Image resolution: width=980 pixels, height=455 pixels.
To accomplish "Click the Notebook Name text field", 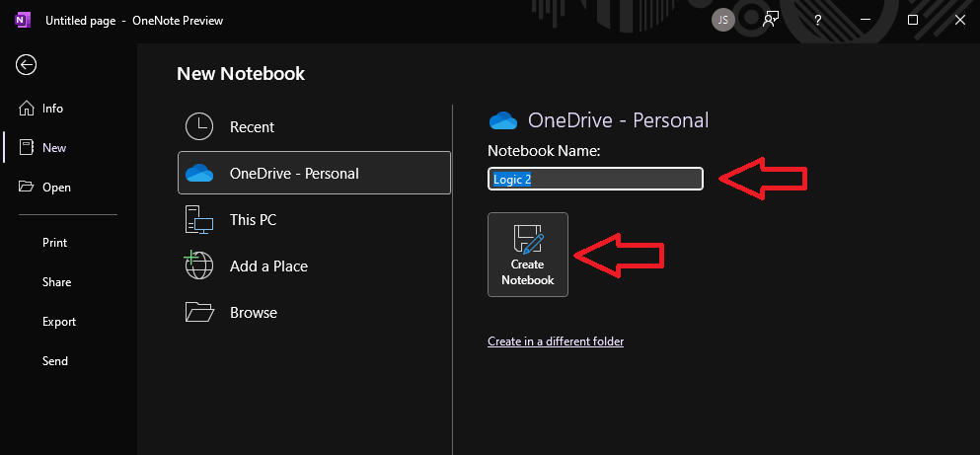I will pyautogui.click(x=595, y=179).
